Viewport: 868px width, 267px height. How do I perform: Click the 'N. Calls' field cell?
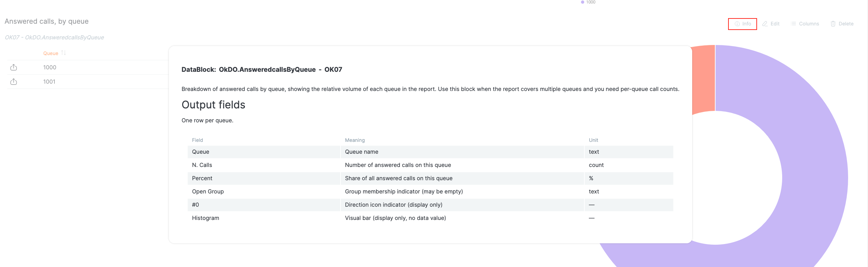[264, 165]
